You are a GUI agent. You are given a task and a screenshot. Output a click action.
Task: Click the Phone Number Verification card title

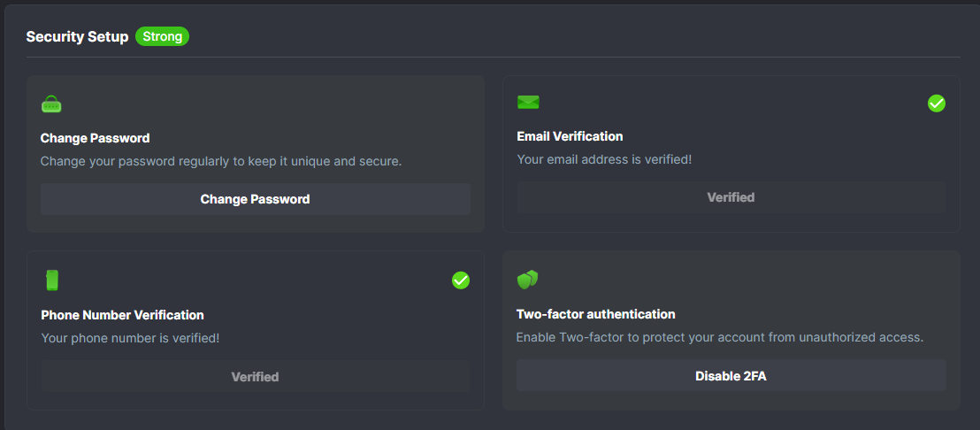click(122, 315)
